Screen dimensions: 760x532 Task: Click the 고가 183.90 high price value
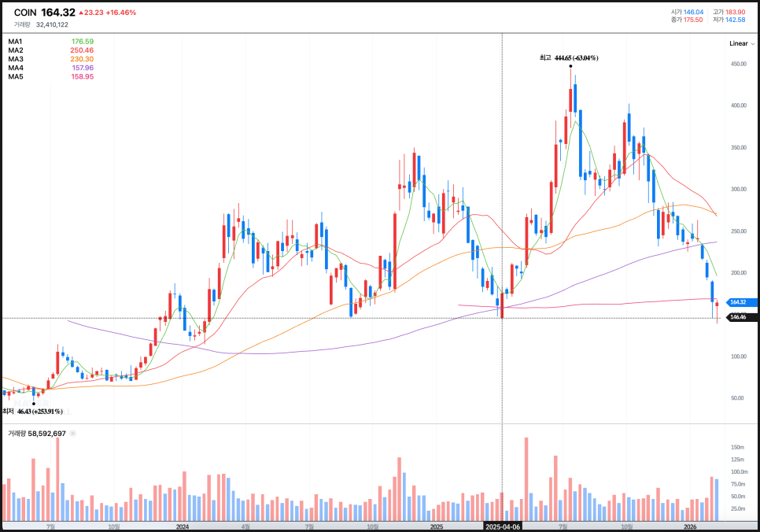pyautogui.click(x=735, y=12)
